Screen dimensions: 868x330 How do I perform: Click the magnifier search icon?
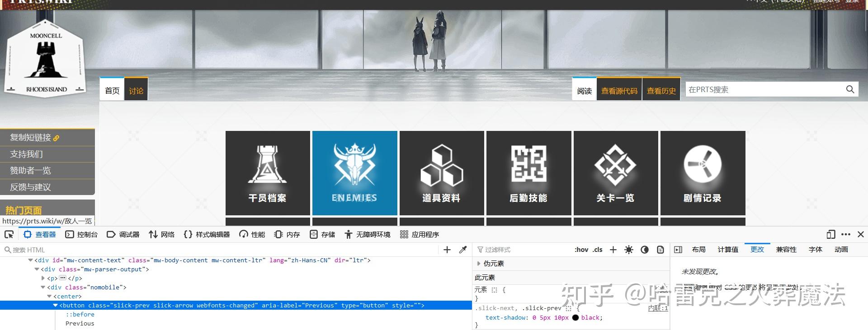click(850, 89)
